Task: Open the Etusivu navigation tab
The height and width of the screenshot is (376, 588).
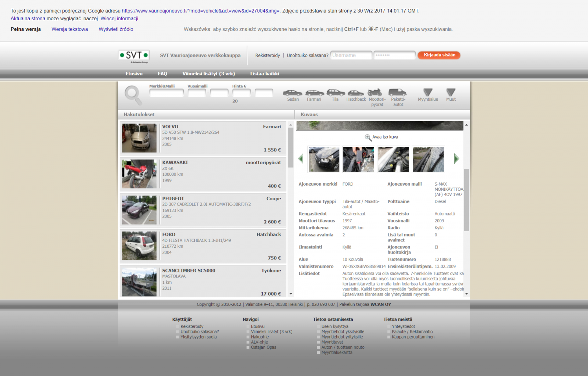Action: pyautogui.click(x=134, y=74)
